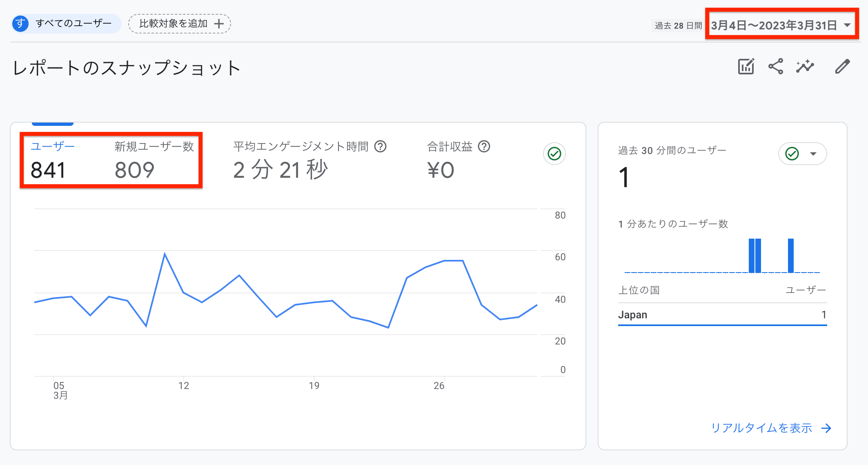Image resolution: width=868 pixels, height=465 pixels.
Task: Click the 809 new users value
Action: pyautogui.click(x=134, y=170)
